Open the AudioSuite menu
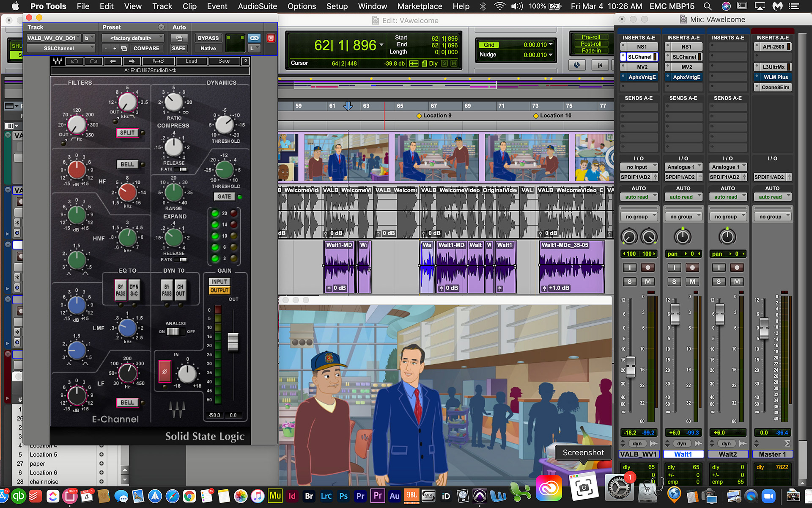This screenshot has width=812, height=508. point(257,6)
